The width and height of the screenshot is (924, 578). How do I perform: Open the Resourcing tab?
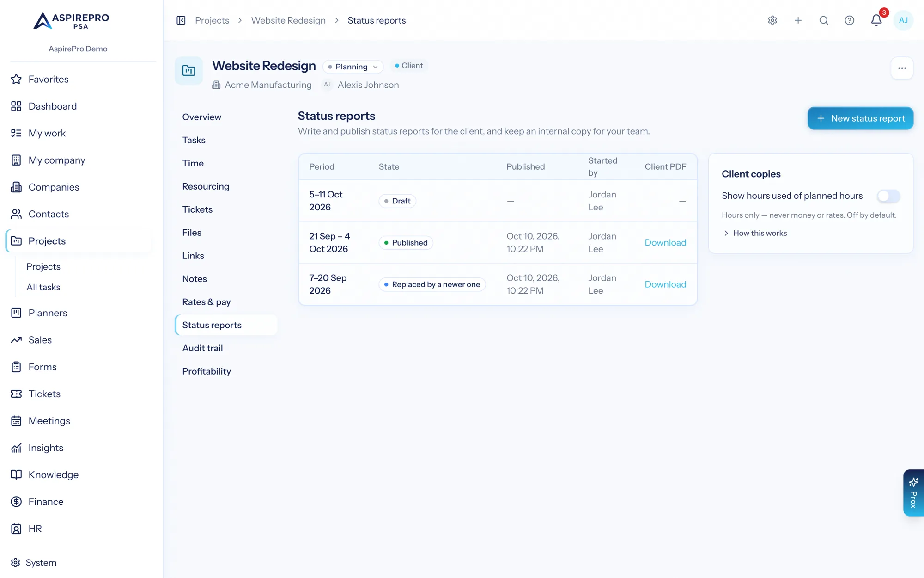tap(226, 186)
